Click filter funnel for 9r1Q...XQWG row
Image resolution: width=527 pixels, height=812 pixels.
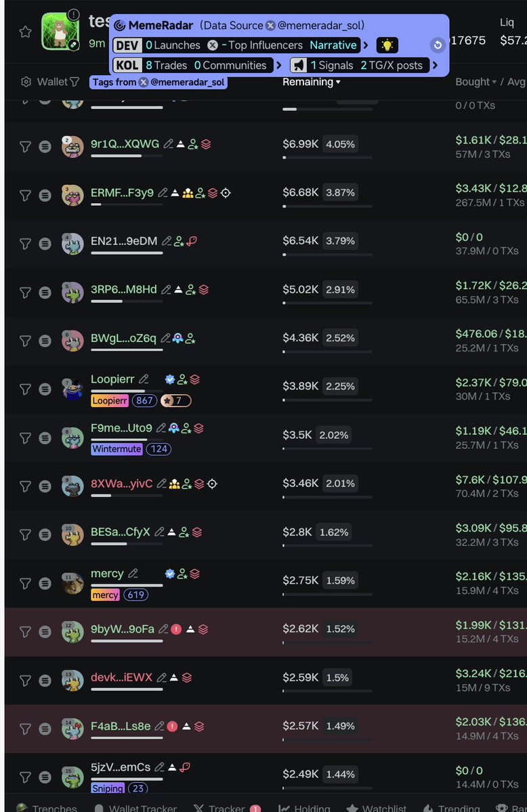click(x=25, y=146)
